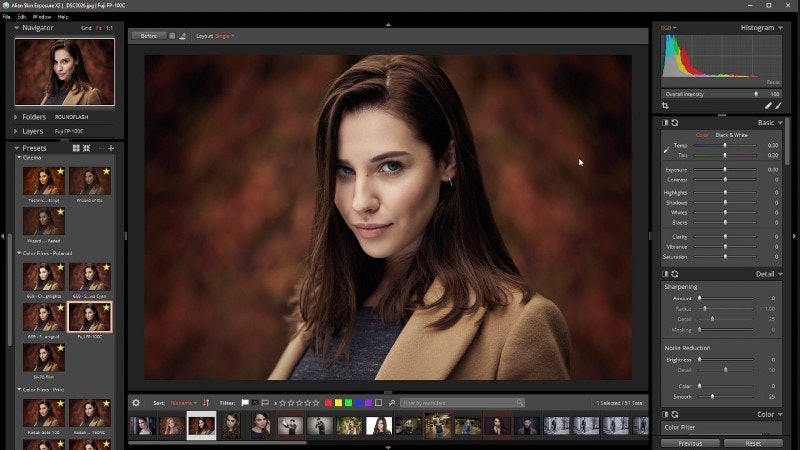Reverse the sort direction icon

[206, 403]
